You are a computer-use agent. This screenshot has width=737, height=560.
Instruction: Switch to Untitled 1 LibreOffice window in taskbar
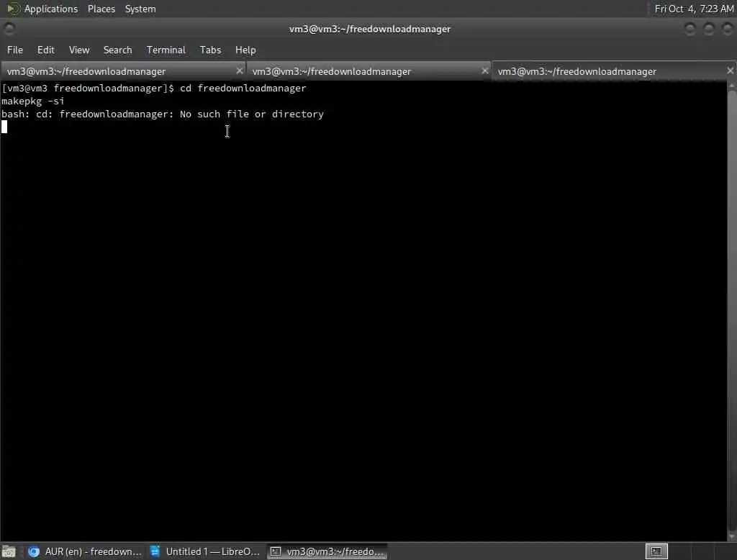point(205,551)
